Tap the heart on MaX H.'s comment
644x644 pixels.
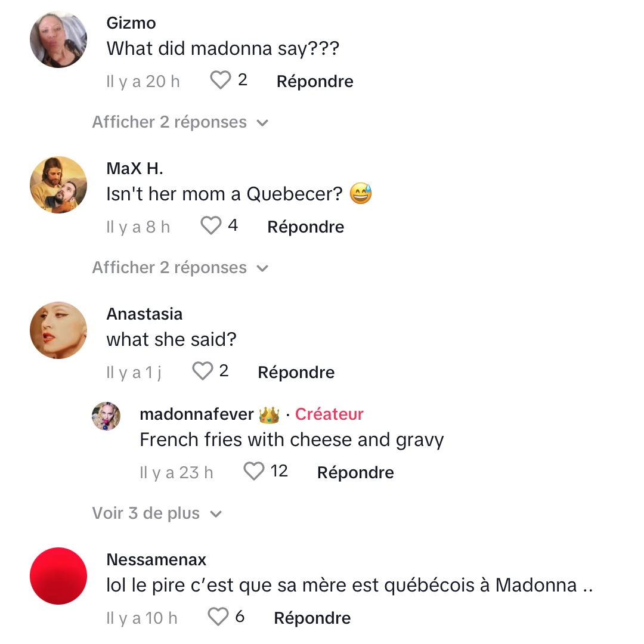click(211, 225)
